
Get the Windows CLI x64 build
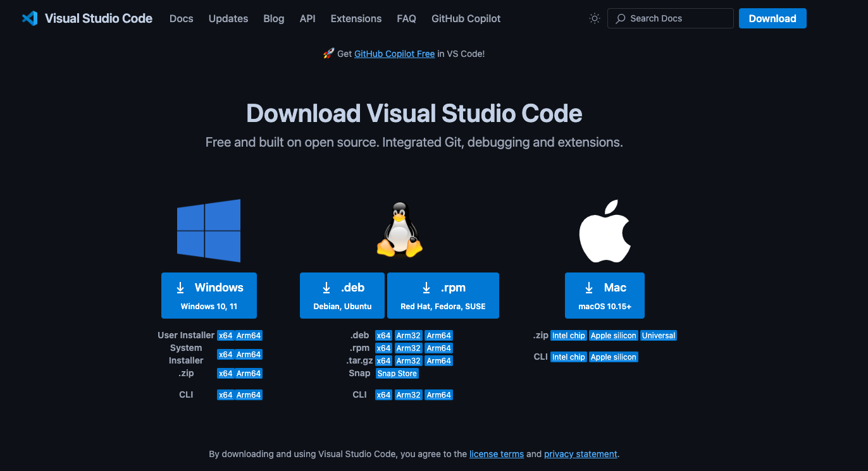pos(226,395)
